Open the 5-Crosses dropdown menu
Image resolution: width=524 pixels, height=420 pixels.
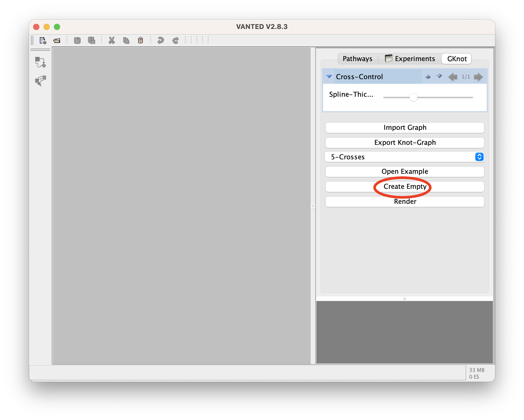[479, 157]
